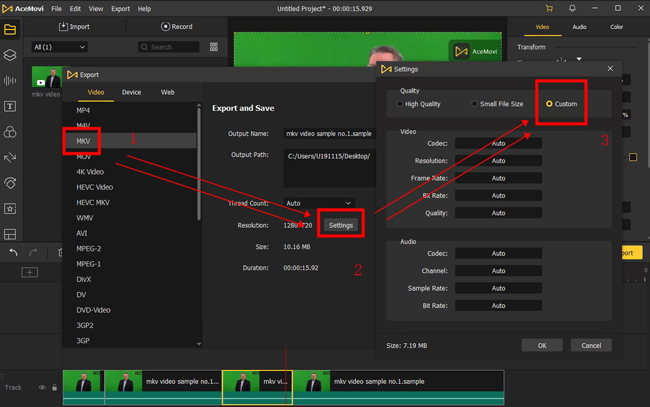Click the AceMovi logo in title bar
Viewport: 650px width, 407px height.
[7, 8]
